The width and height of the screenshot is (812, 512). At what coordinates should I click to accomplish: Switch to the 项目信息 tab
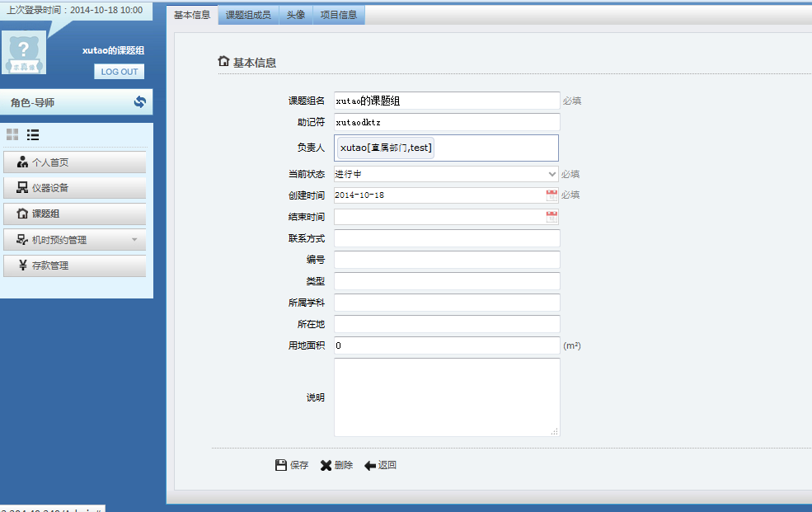[338, 15]
